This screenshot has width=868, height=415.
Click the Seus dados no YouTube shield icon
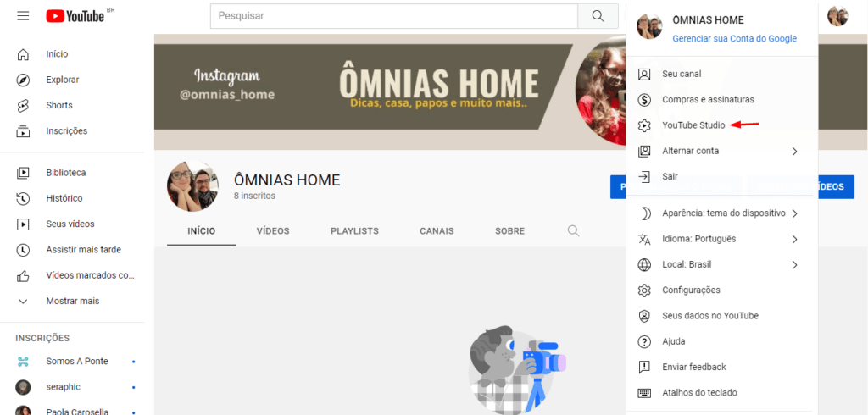coord(644,315)
